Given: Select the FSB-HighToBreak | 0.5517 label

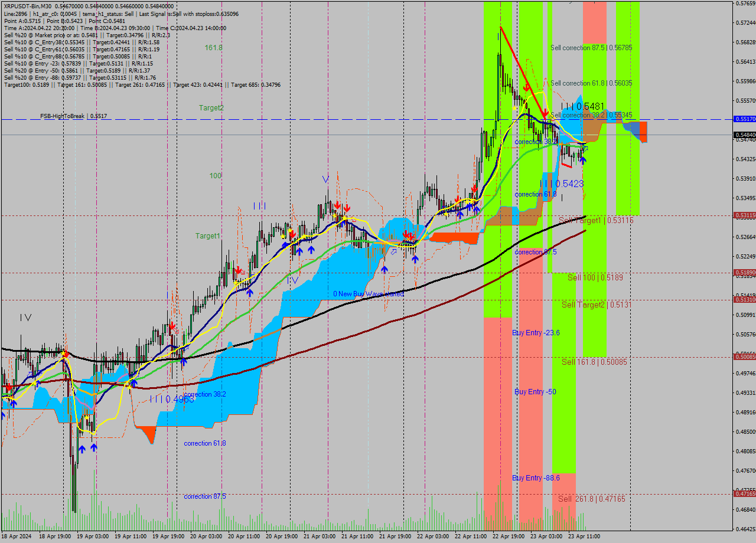Looking at the screenshot, I should [74, 116].
